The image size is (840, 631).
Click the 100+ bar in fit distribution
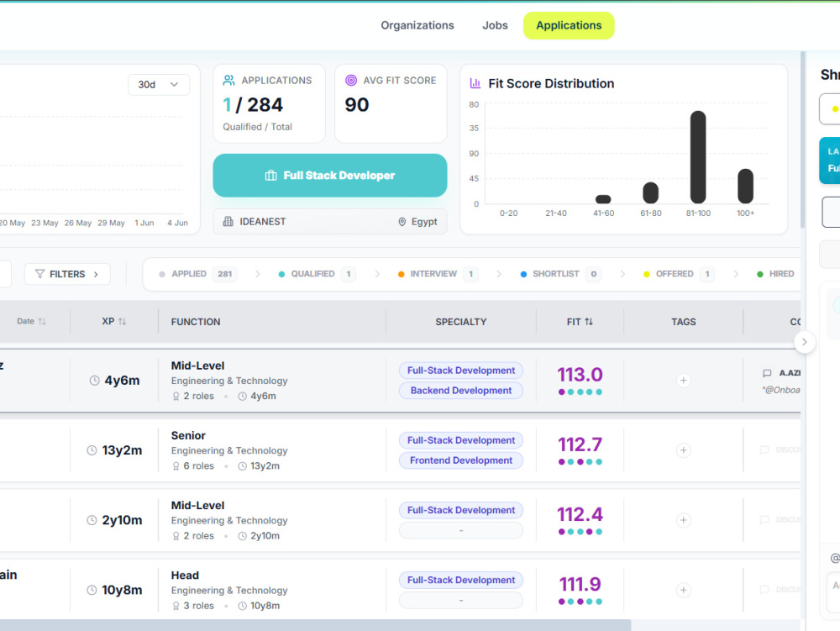click(745, 186)
